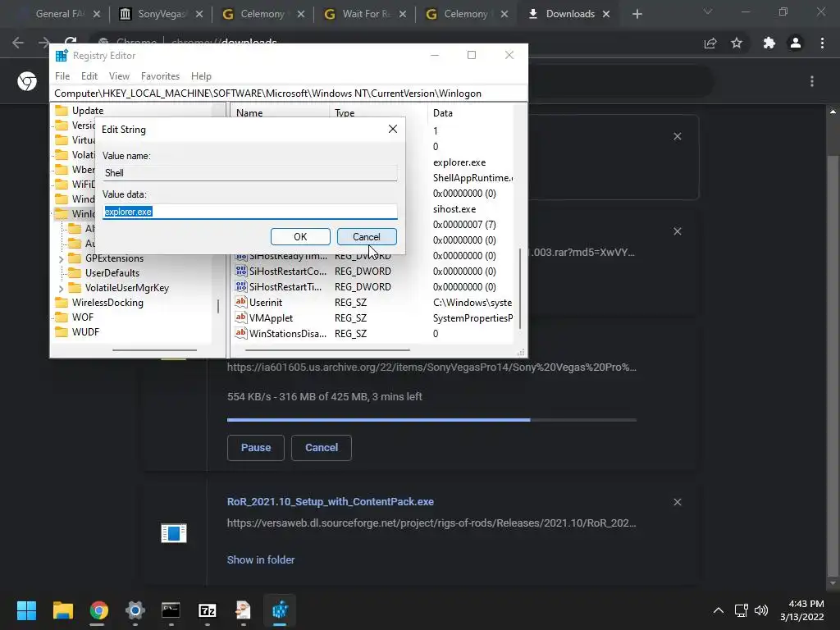Open the Favorites menu in Registry Editor
The height and width of the screenshot is (630, 840).
(x=160, y=76)
